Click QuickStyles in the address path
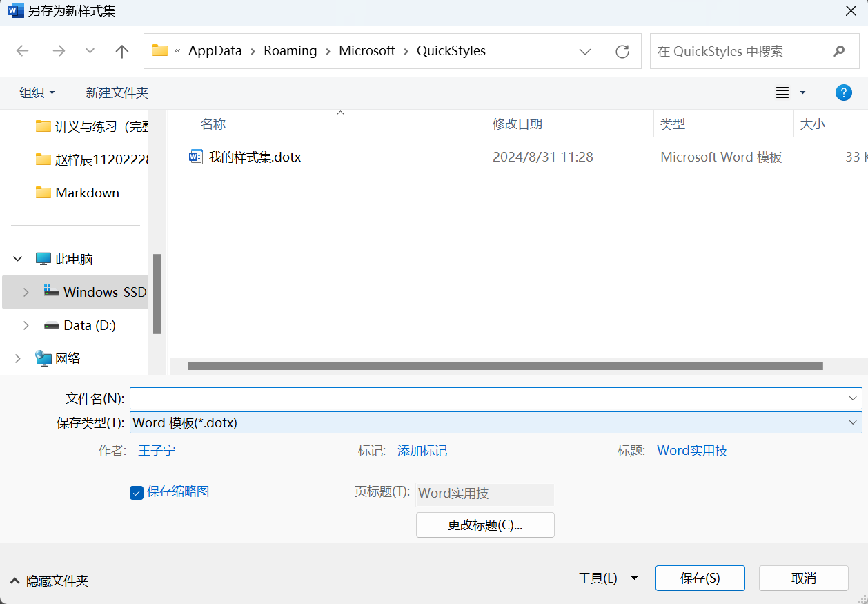868x604 pixels. (451, 51)
